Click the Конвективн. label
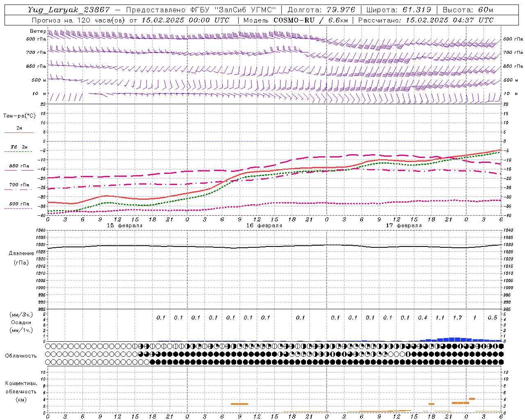Viewport: 525px width, 420px height. point(21,383)
